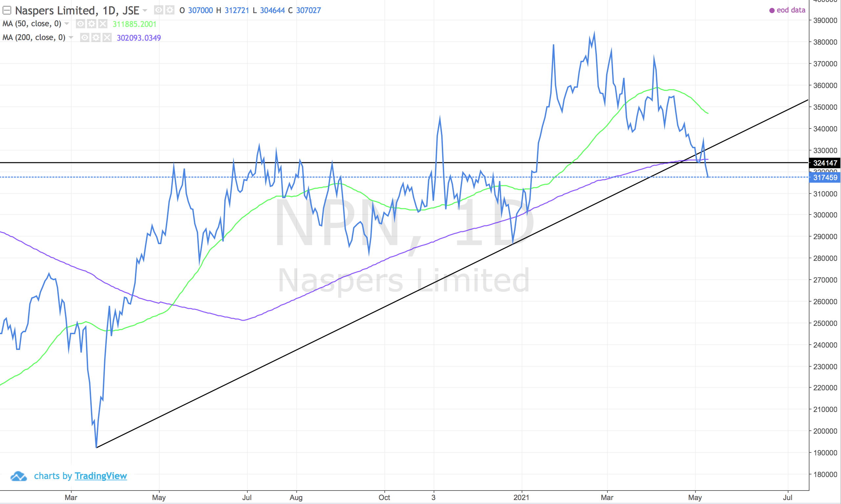Select the blue 317459 current price label
Viewport: 841px width, 504px height.
(x=825, y=177)
